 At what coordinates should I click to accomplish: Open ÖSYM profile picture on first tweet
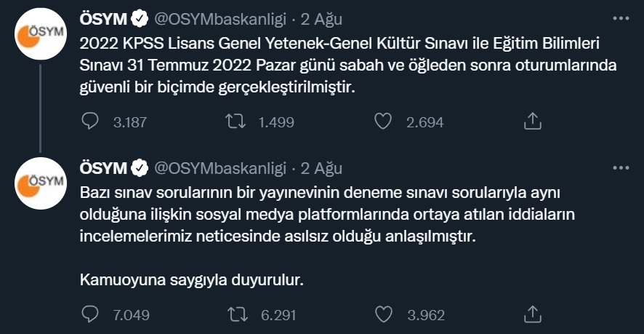tap(40, 34)
